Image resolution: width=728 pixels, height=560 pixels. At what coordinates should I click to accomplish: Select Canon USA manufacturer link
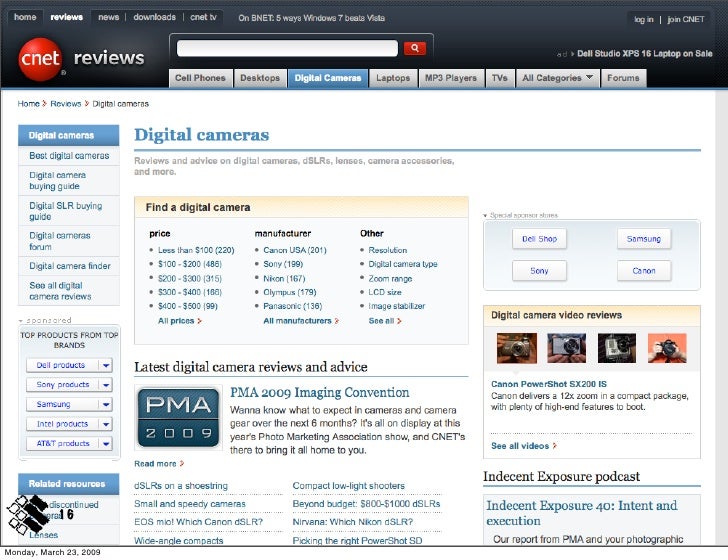295,250
